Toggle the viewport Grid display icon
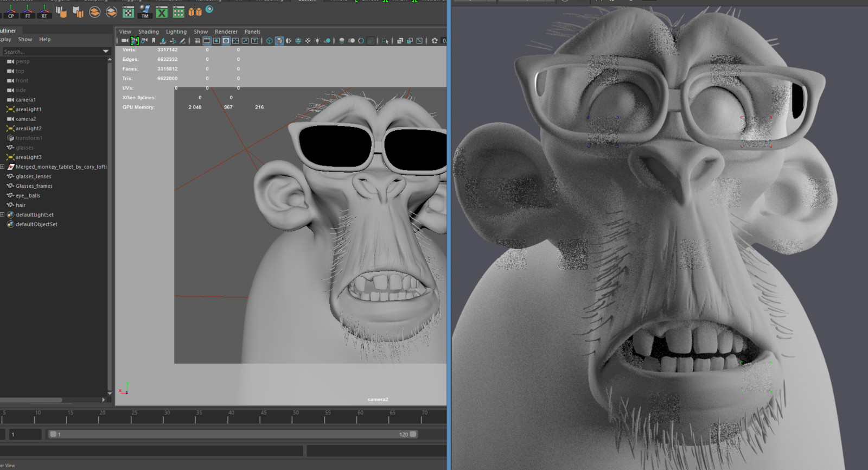 197,41
